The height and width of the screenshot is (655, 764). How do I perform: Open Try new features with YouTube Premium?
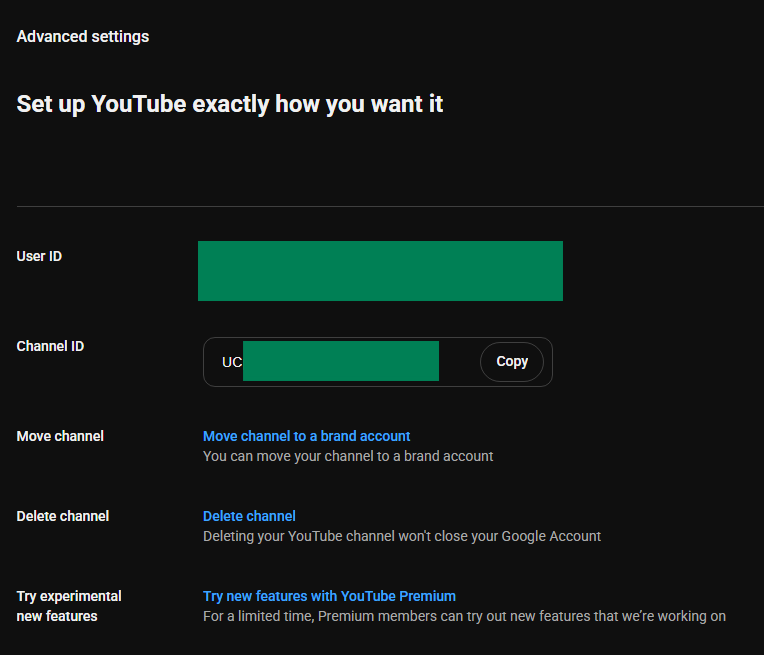(x=329, y=596)
